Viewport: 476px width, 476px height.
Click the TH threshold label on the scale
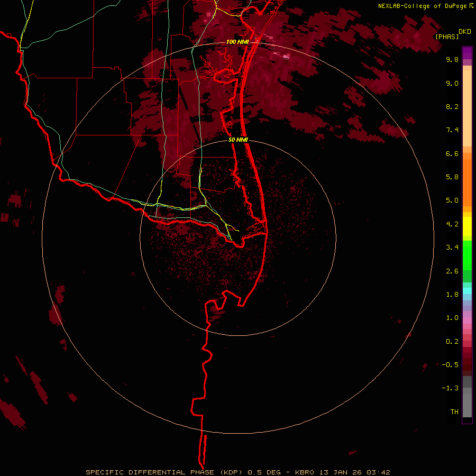point(454,412)
